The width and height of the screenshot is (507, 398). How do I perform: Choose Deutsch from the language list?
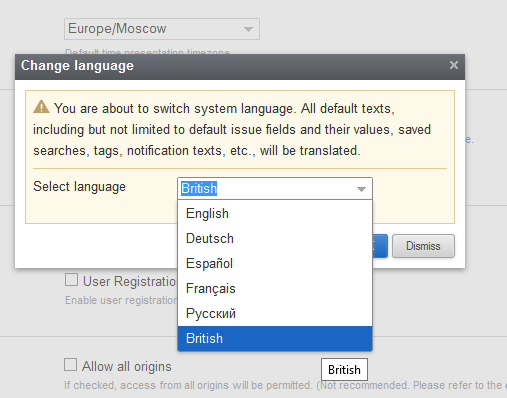(275, 238)
